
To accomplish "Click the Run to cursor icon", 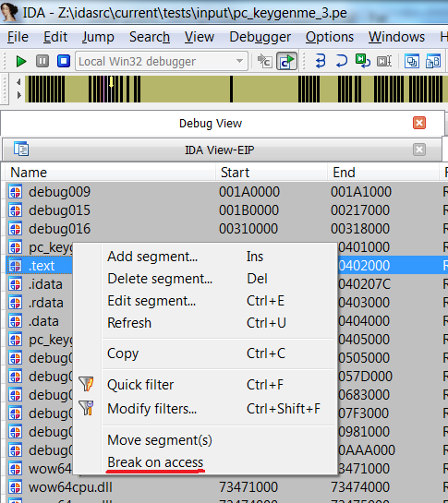I will [383, 61].
